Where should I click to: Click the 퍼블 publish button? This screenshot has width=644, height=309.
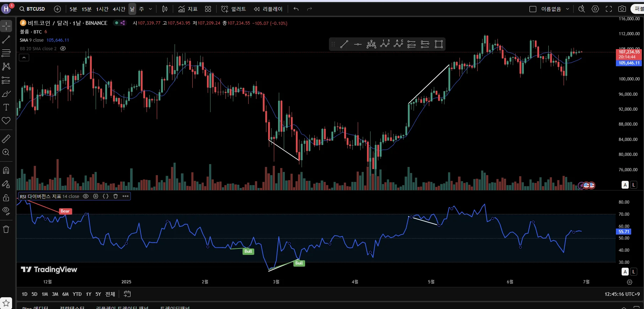pos(637,9)
